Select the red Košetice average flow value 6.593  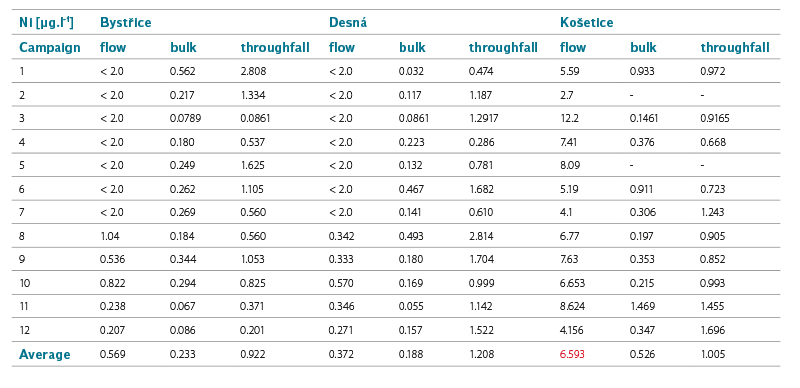[x=572, y=354]
